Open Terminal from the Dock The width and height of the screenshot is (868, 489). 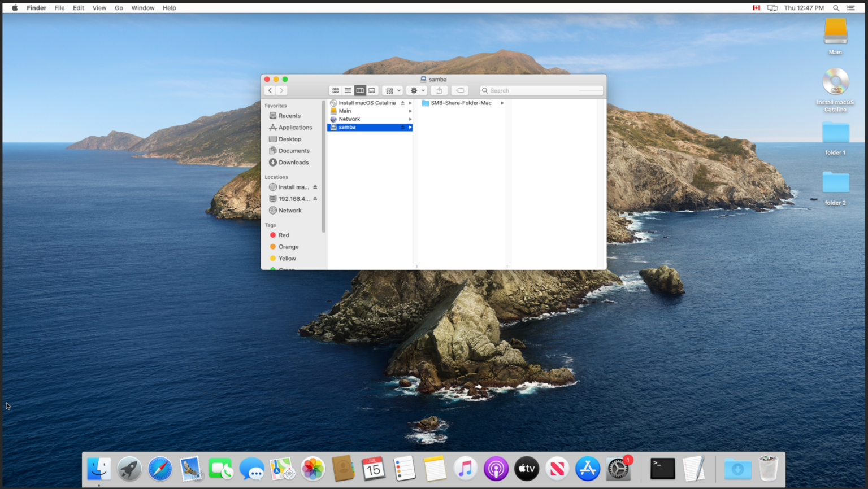pos(662,469)
